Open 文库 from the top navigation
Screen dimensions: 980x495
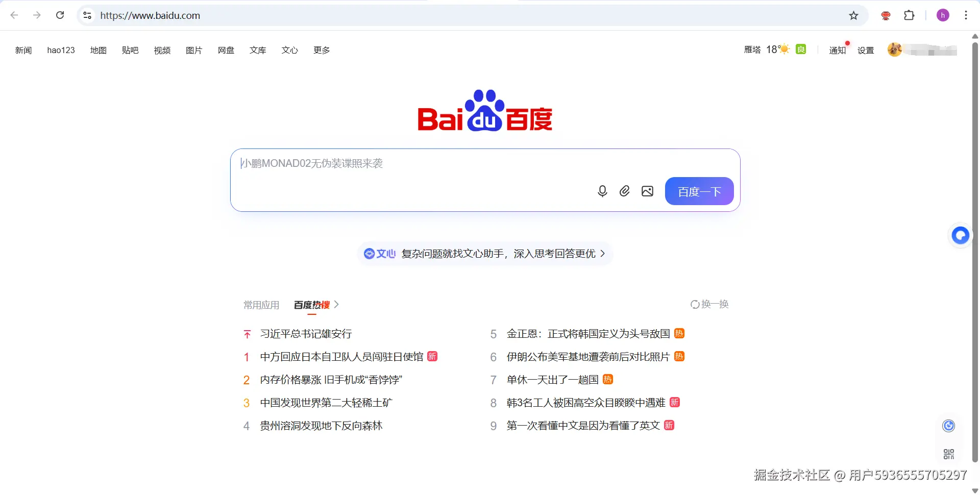[x=258, y=50]
